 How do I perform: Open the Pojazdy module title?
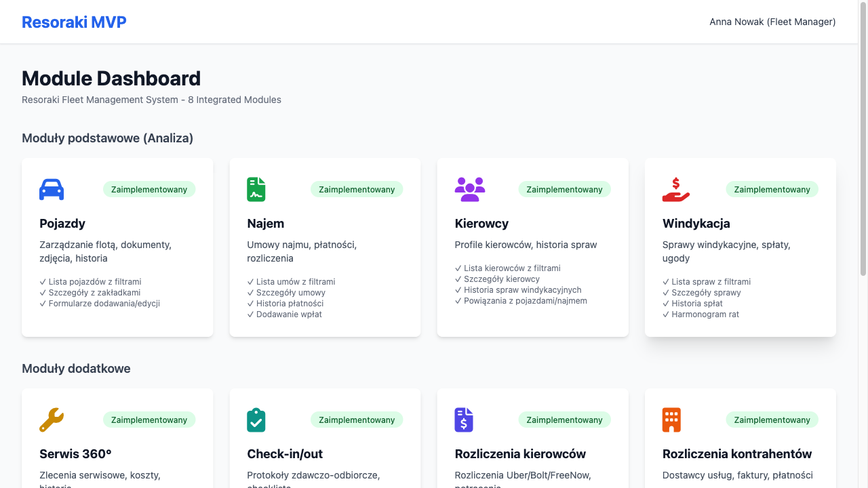click(62, 224)
